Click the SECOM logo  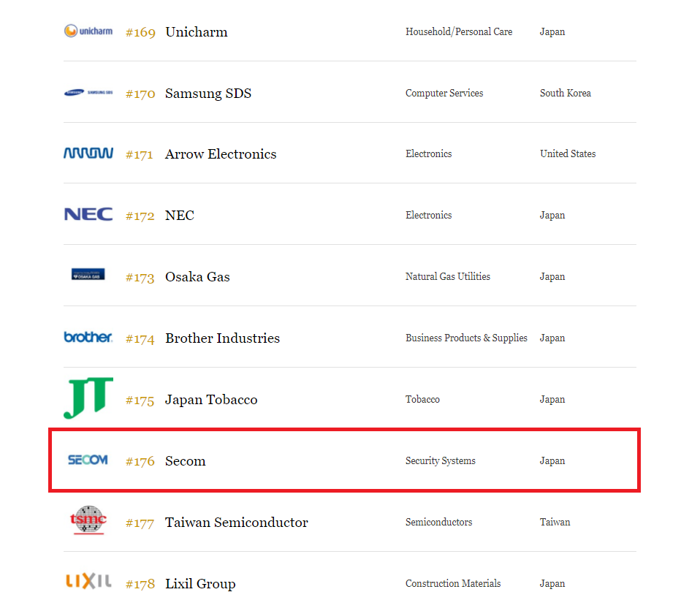click(88, 460)
